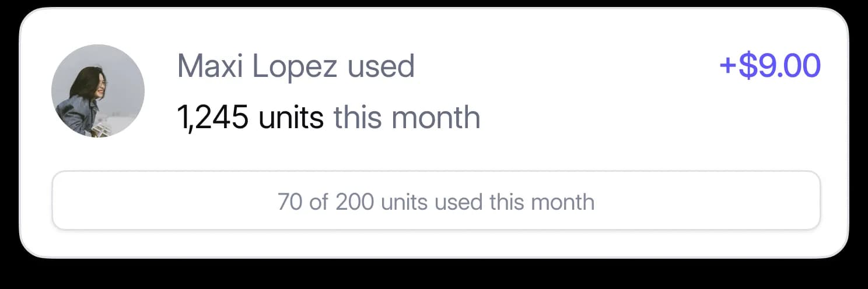Click the number 1,245
This screenshot has height=289, width=868.
click(213, 119)
